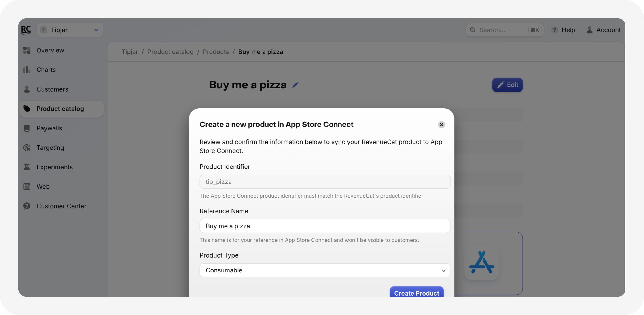
Task: Click the Overview grid icon
Action: click(27, 50)
